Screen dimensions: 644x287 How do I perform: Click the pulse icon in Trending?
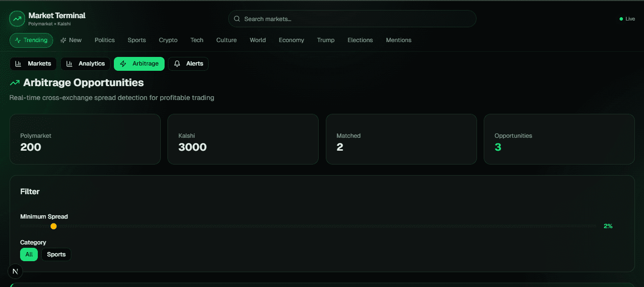pos(18,40)
